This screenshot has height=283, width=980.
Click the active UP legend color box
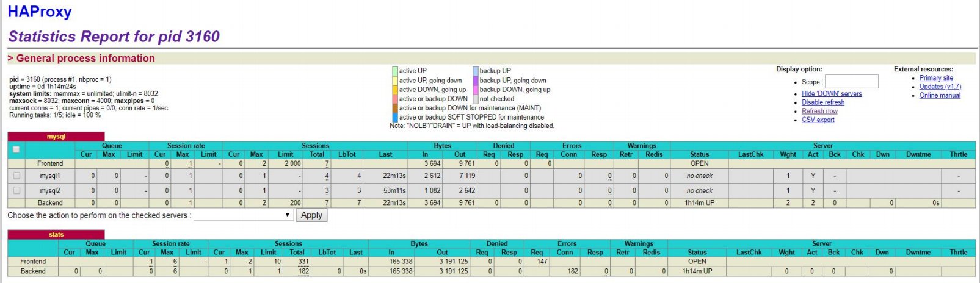point(395,71)
